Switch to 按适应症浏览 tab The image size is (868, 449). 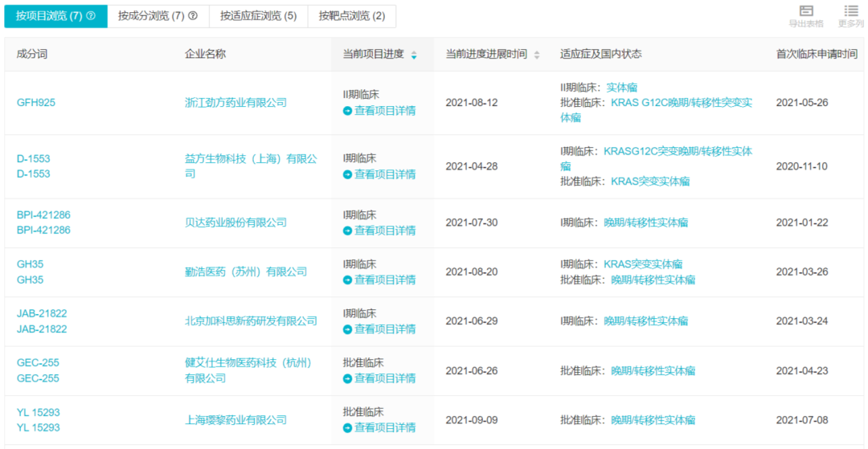(258, 16)
